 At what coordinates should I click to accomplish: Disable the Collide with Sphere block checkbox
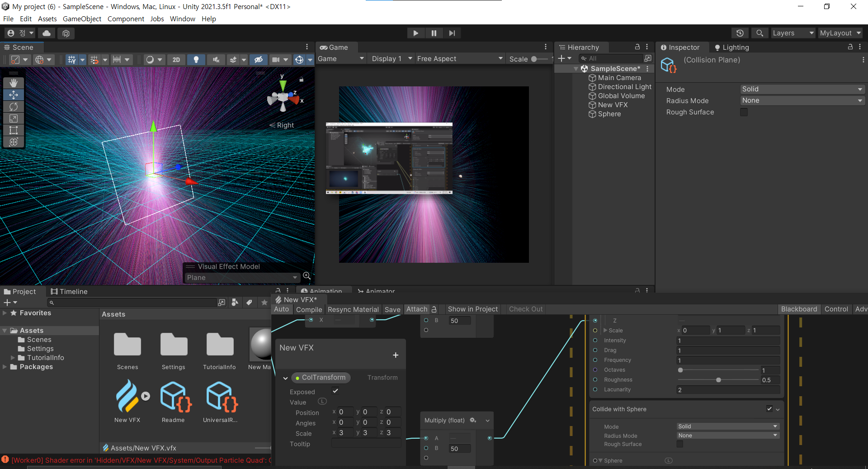pos(769,409)
